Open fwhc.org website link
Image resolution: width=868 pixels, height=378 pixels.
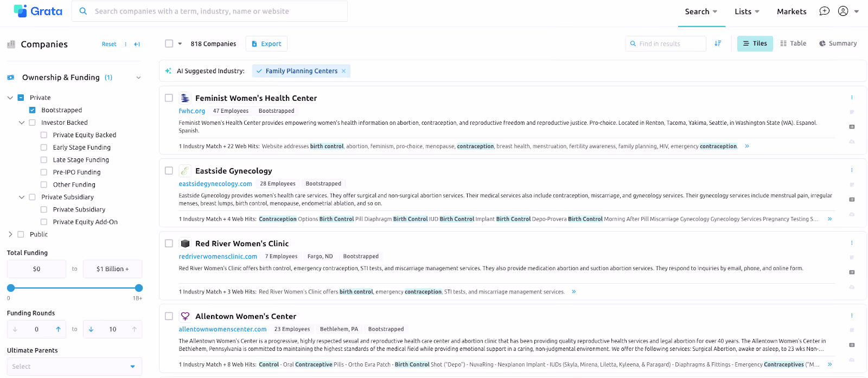192,111
